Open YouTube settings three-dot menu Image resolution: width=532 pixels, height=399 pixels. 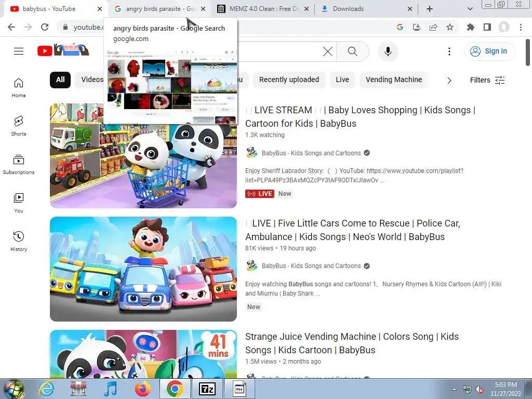pyautogui.click(x=449, y=51)
